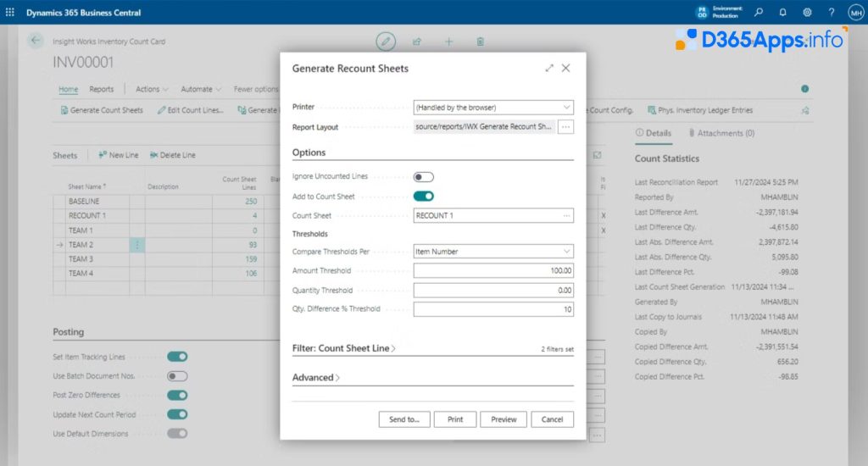Image resolution: width=868 pixels, height=466 pixels.
Task: Toggle Use Batch Document Nos. switch
Action: [x=177, y=376]
